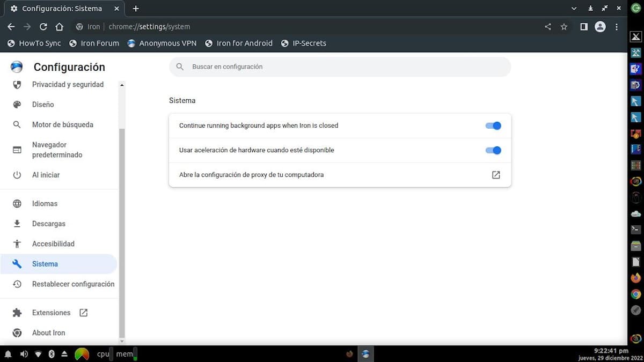This screenshot has height=362, width=644.
Task: Click the Iron icon in the system tray
Action: [x=365, y=354]
